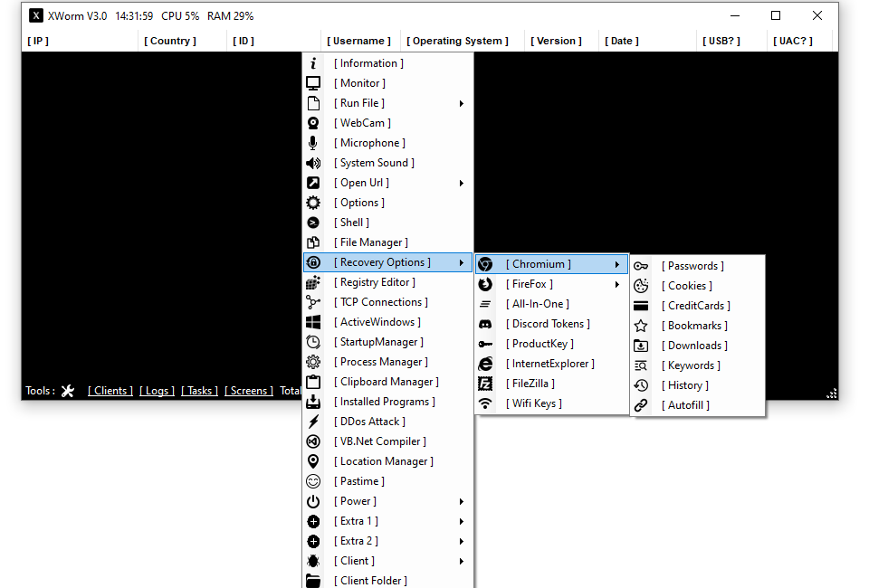This screenshot has width=888, height=588.
Task: Click the Monitor screen icon
Action: tap(313, 83)
